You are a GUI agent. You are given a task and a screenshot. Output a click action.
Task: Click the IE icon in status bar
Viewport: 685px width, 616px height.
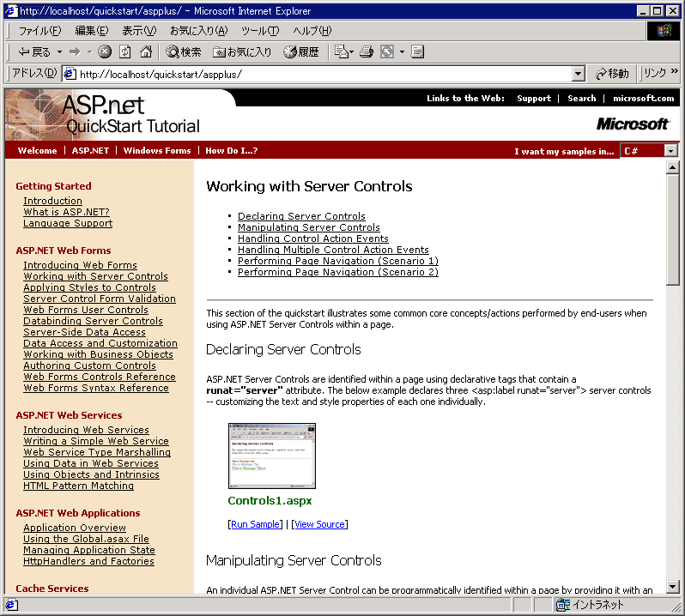(x=11, y=605)
